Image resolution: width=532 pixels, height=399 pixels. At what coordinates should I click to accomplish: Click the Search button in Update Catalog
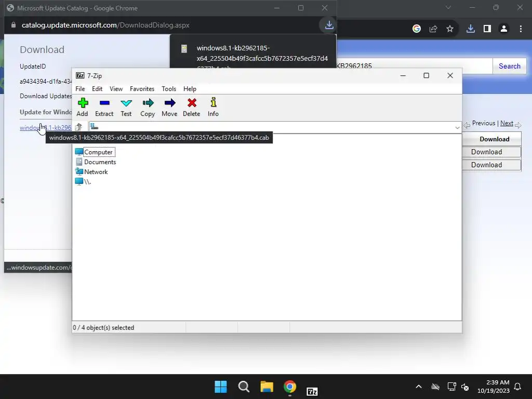pos(509,66)
